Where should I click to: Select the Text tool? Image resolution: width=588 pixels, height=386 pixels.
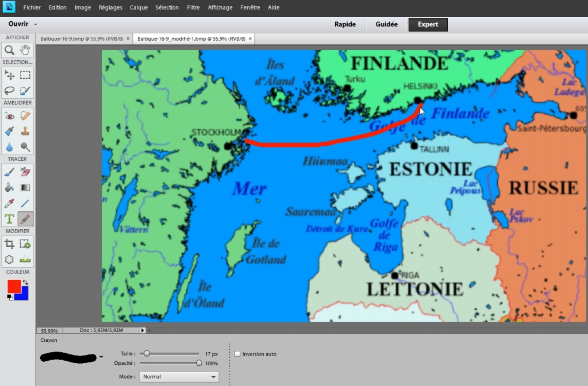(9, 219)
